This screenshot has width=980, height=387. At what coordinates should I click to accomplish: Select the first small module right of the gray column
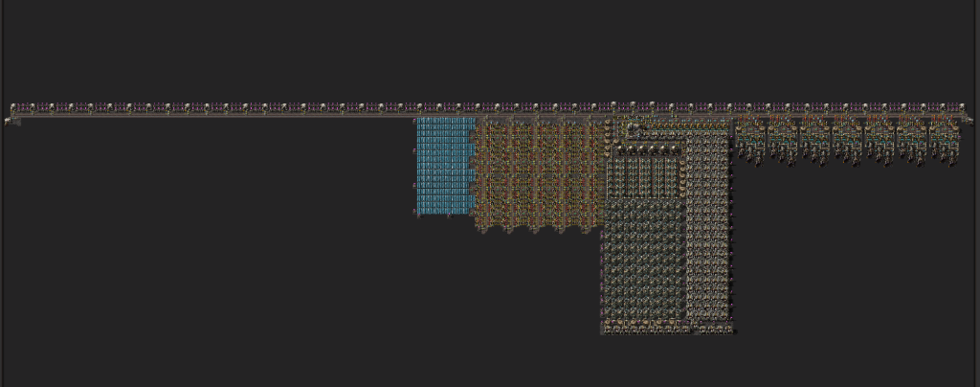(x=750, y=140)
